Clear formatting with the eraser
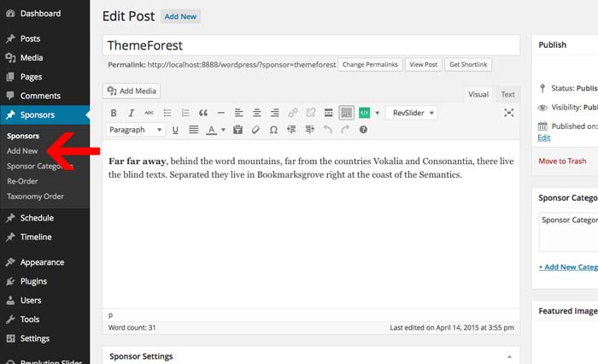The height and width of the screenshot is (364, 598). coord(255,130)
